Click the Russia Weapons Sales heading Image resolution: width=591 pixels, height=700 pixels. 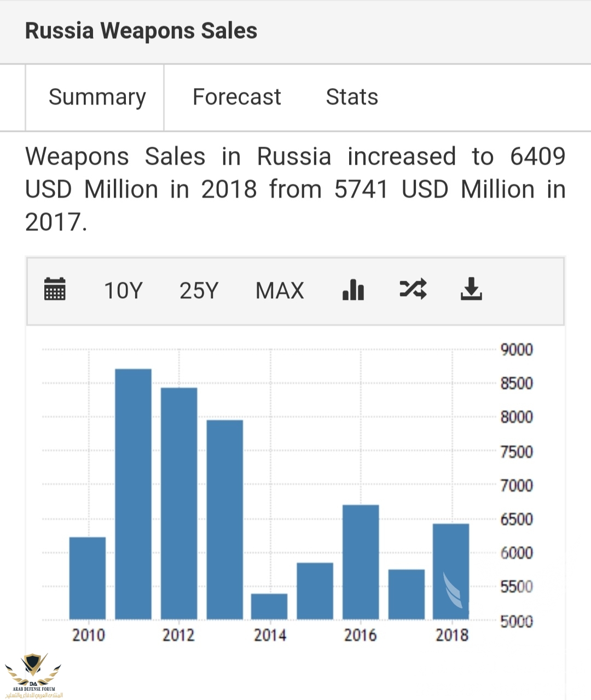click(141, 31)
